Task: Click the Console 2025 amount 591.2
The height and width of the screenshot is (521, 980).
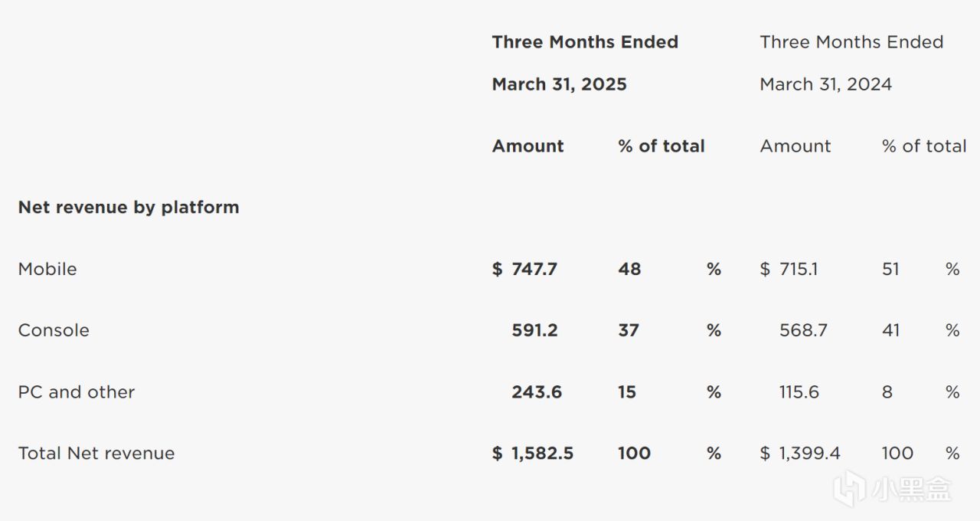Action: (534, 330)
